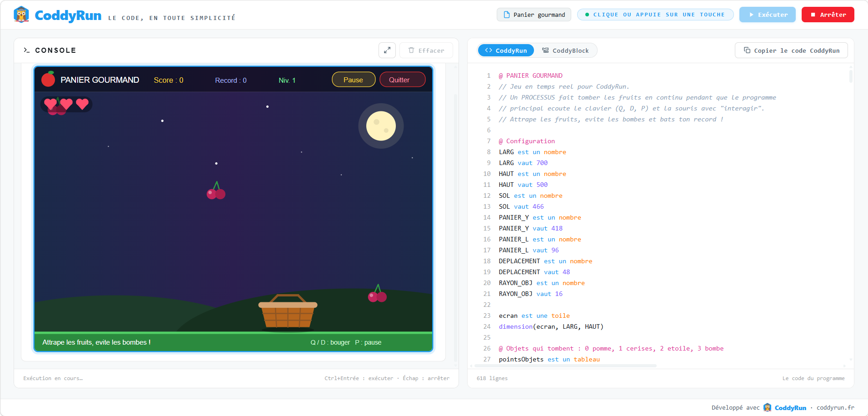Click the 'Record : 0' text

pyautogui.click(x=231, y=80)
